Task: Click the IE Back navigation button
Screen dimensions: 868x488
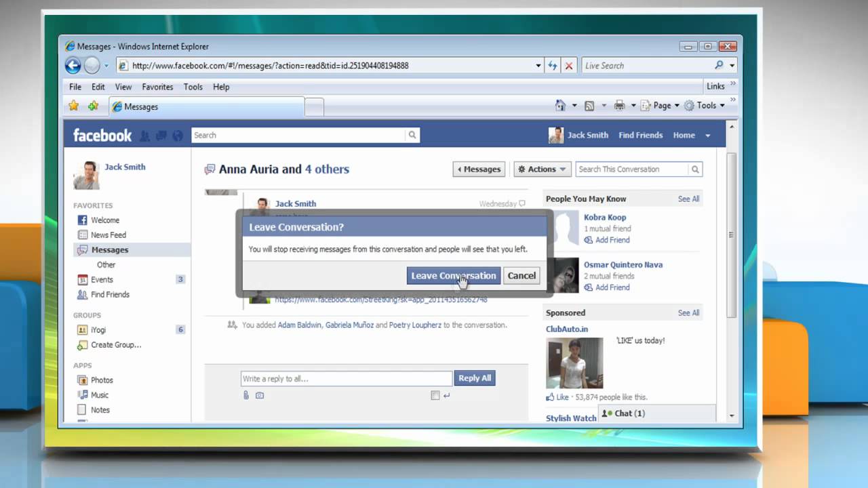Action: [x=73, y=65]
